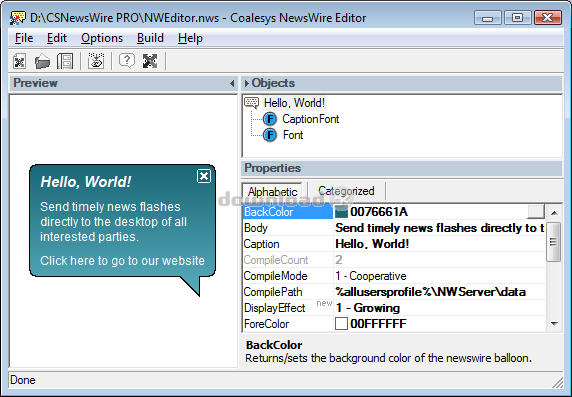Click the help question balloon icon
The width and height of the screenshot is (572, 397).
coord(127,61)
